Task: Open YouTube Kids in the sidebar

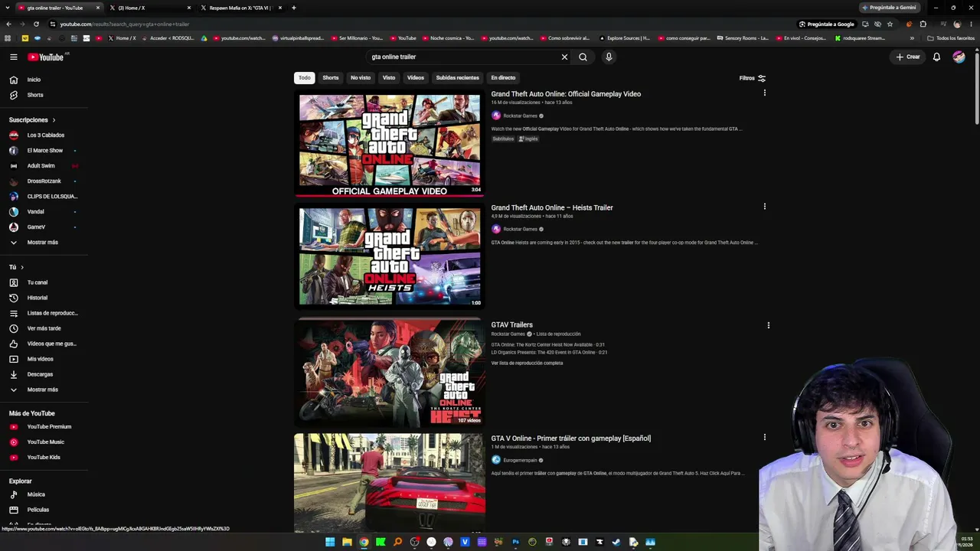Action: (x=44, y=457)
